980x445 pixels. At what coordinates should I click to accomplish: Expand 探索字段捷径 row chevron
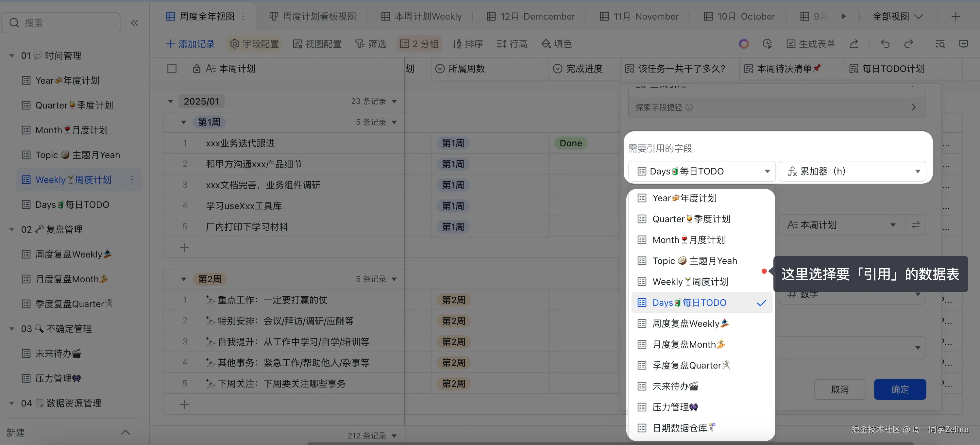click(x=913, y=107)
